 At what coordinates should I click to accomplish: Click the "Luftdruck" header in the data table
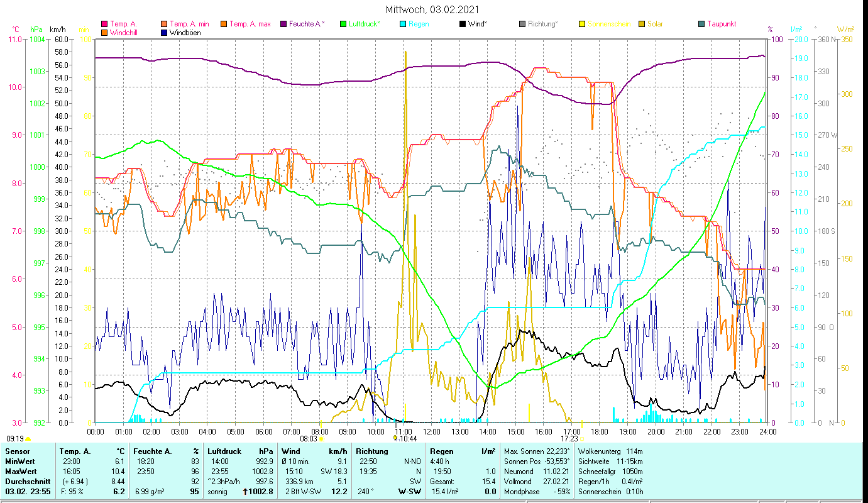[226, 451]
